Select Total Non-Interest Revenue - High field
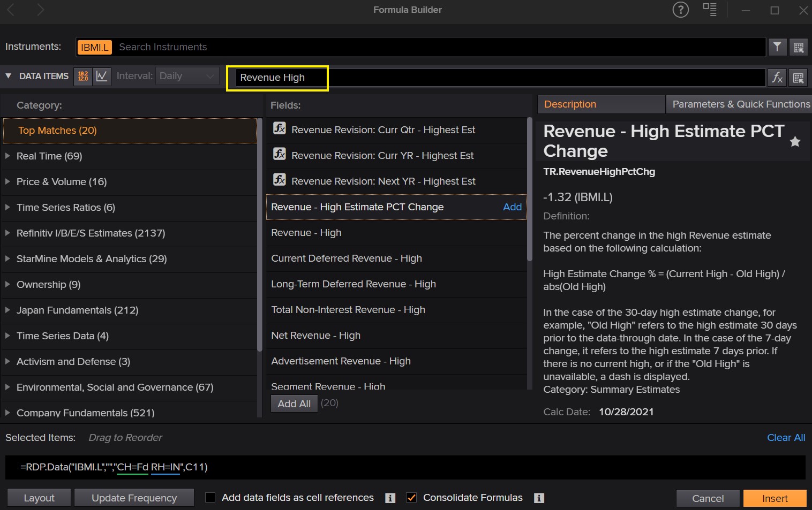The image size is (812, 510). click(396, 310)
